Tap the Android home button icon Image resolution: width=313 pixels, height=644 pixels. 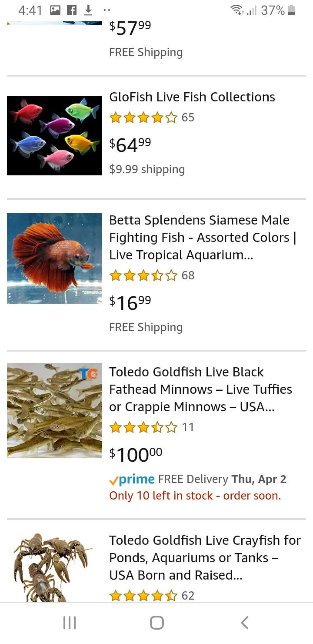pyautogui.click(x=156, y=623)
